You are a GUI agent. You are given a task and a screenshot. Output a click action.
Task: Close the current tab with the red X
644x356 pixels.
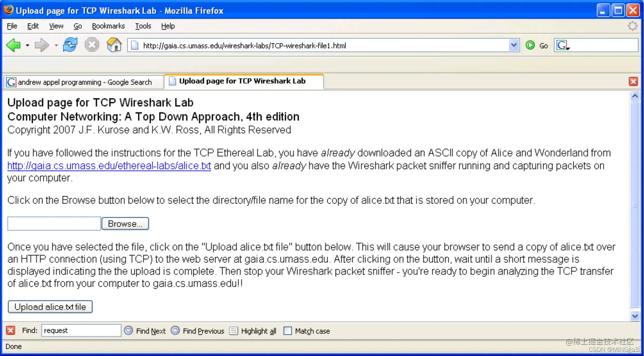tap(633, 81)
